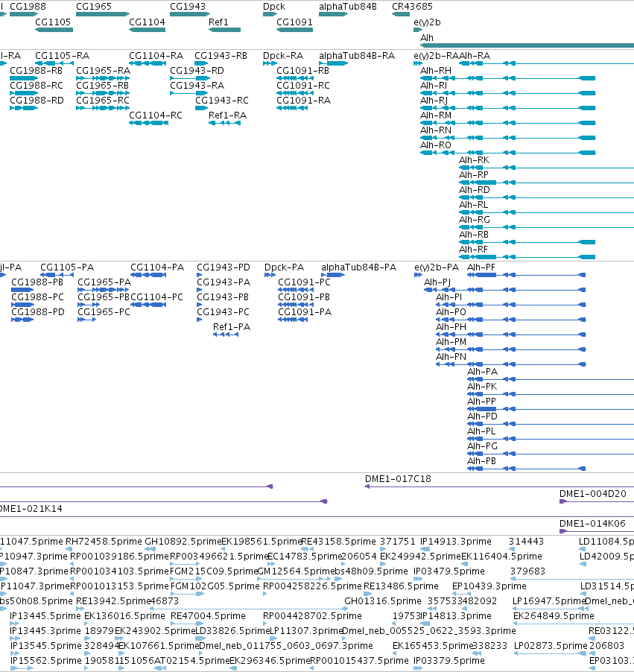Select EST RE47004.5prime

pos(208,616)
